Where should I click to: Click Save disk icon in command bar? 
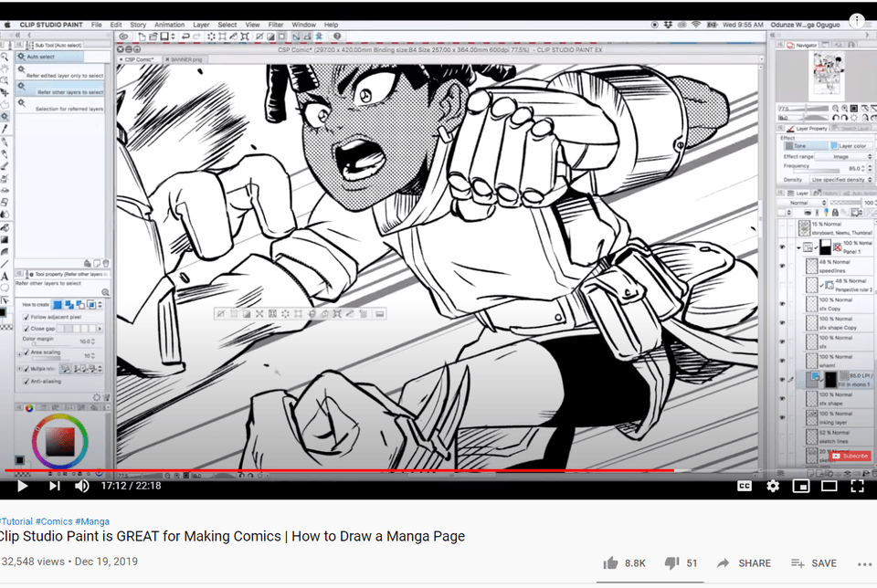[x=164, y=37]
